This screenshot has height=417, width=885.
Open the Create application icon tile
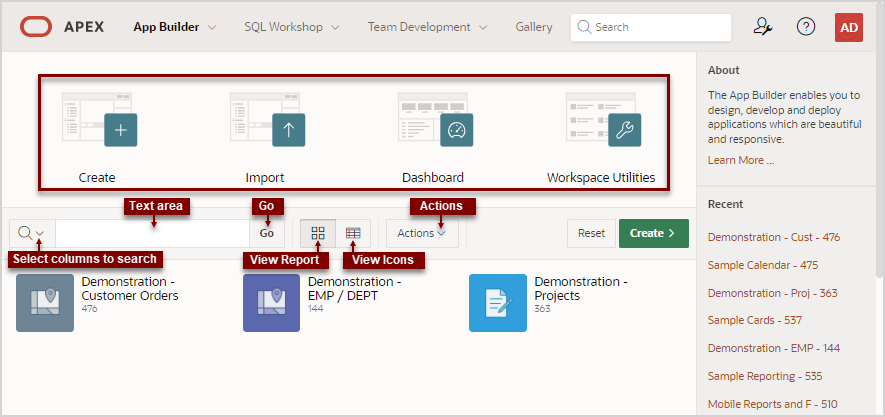click(99, 120)
